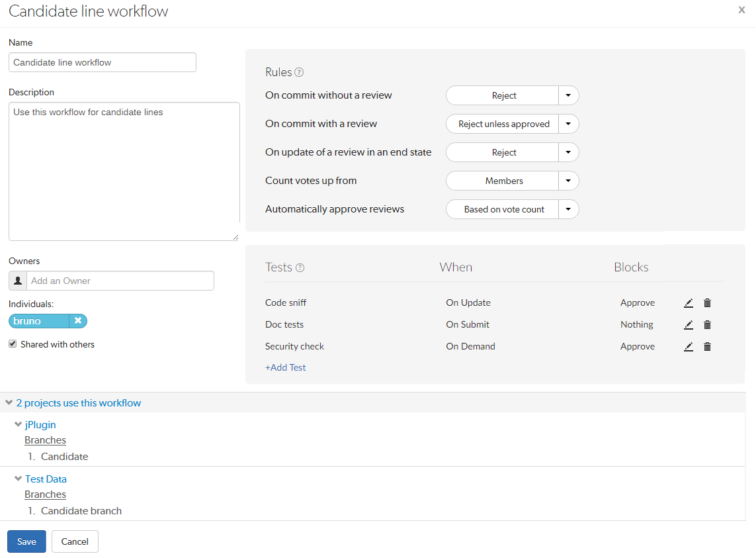Image resolution: width=756 pixels, height=558 pixels.
Task: Delete the Doc tests entry
Action: coord(707,324)
